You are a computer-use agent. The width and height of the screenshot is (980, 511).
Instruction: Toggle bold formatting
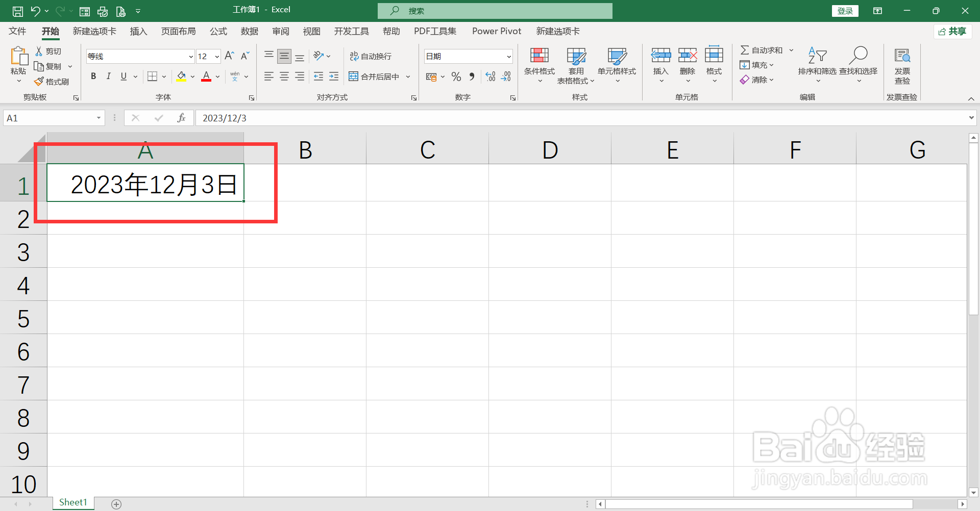tap(93, 76)
